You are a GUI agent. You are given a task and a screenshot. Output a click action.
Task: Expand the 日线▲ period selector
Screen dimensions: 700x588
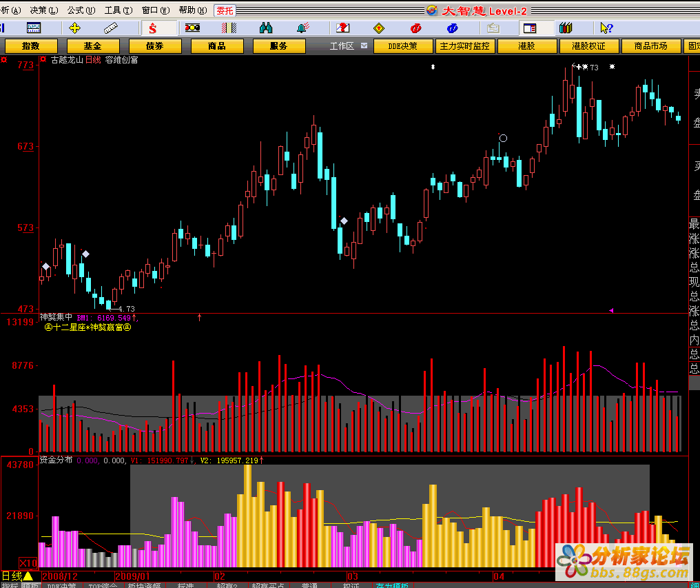click(17, 576)
